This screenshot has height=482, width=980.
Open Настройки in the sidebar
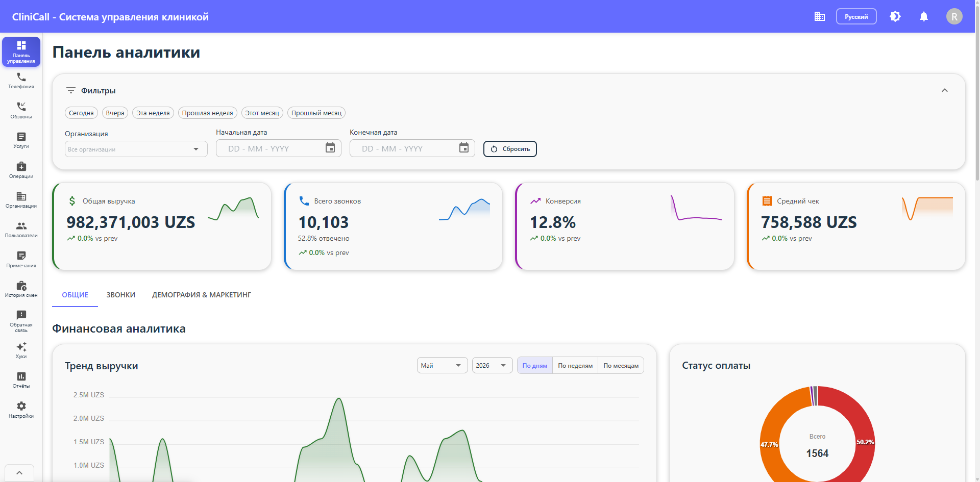tap(21, 410)
